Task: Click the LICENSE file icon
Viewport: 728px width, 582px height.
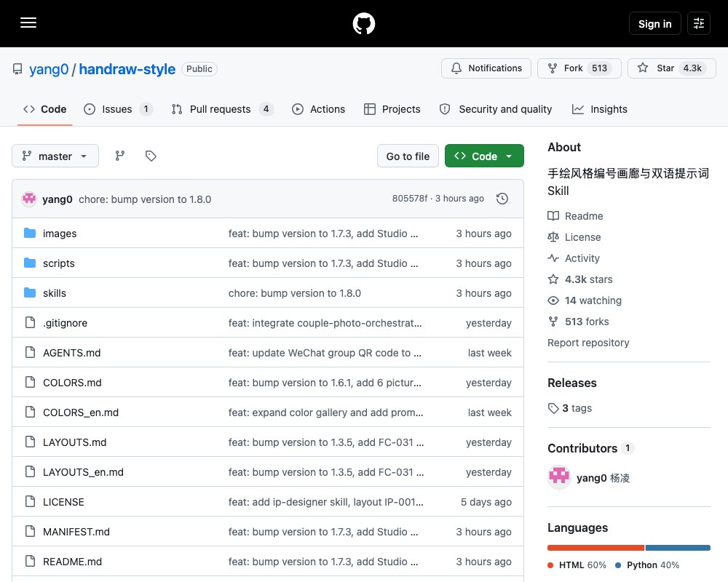Action: 30,502
